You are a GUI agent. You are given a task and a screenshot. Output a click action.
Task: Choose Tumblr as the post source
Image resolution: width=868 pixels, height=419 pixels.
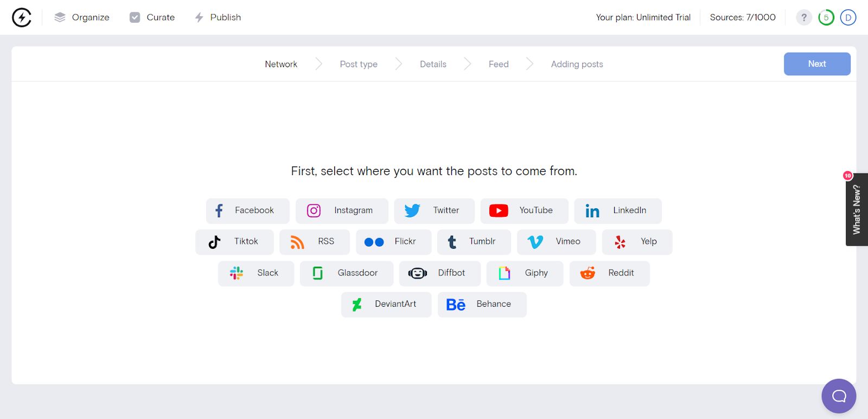pos(474,242)
